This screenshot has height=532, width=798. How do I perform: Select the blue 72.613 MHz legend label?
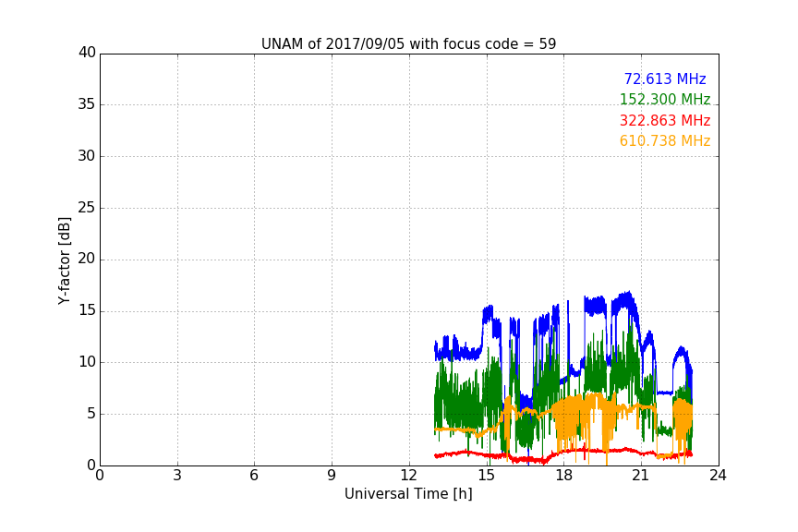665,79
